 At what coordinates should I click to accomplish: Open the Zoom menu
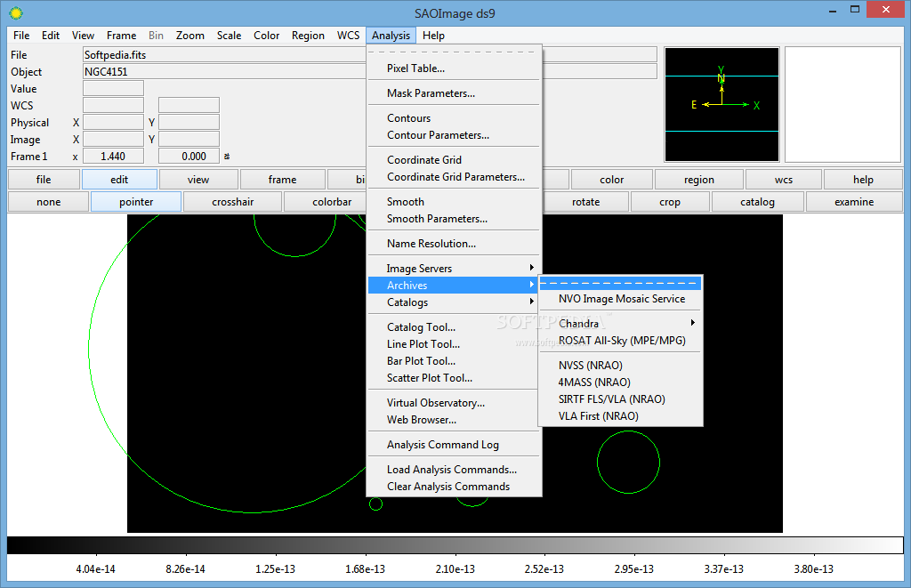[190, 36]
